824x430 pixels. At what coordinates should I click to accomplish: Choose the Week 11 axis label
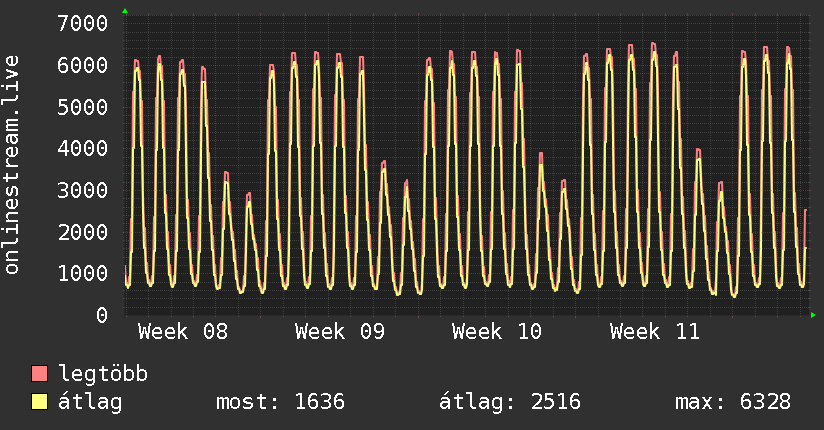(x=654, y=332)
